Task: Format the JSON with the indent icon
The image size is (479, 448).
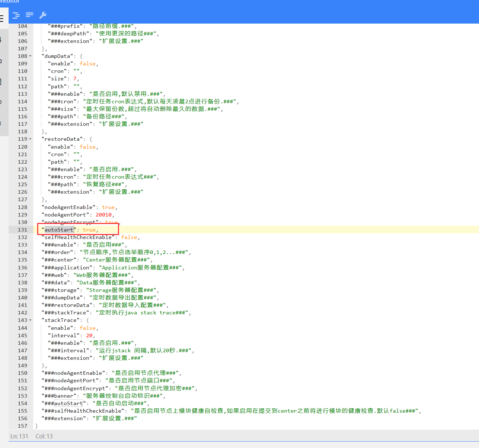Action: click(16, 15)
